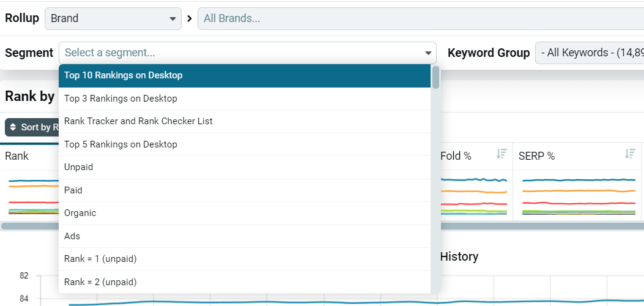The width and height of the screenshot is (644, 306).
Task: Select Top 10 Rankings on Desktop
Action: click(245, 75)
